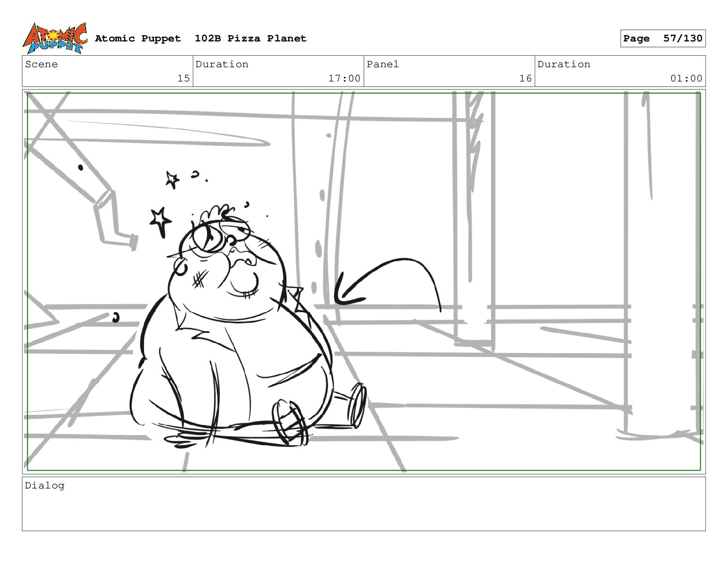This screenshot has height=564, width=728.
Task: Click the 'Dialog' label
Action: pyautogui.click(x=45, y=486)
